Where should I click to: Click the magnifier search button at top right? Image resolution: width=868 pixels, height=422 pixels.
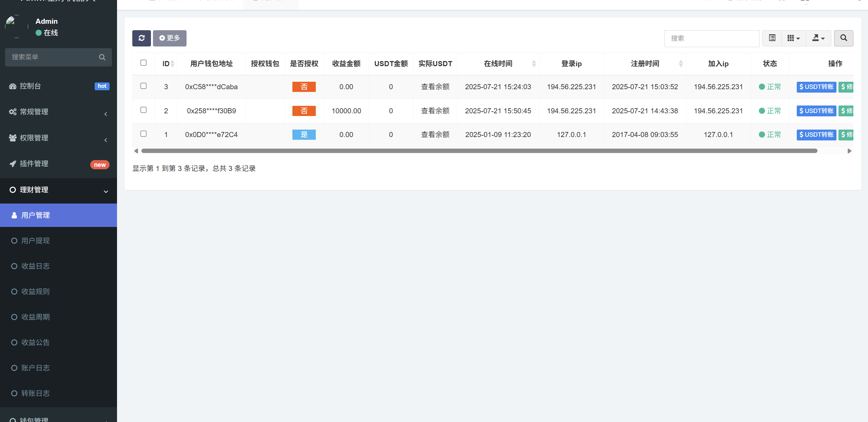pyautogui.click(x=843, y=38)
